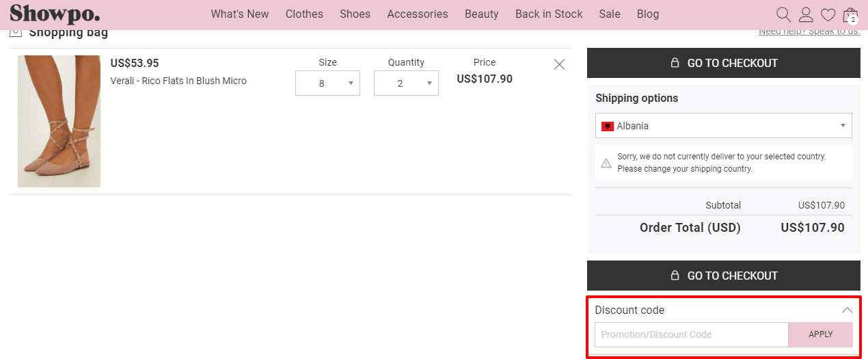Click the Order Total (USD) label

690,228
